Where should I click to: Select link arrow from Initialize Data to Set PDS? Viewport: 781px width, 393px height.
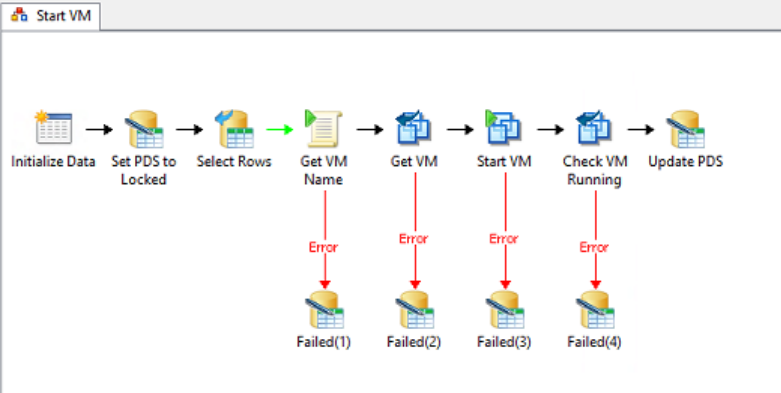(x=99, y=130)
